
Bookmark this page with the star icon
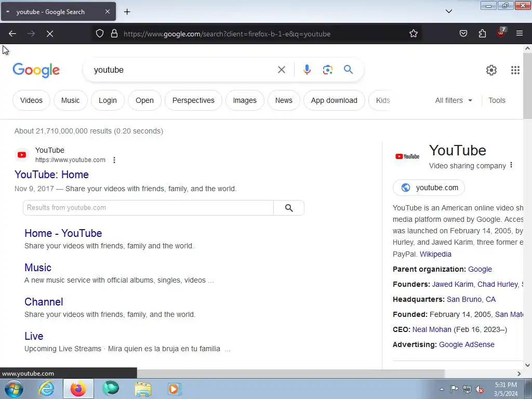click(x=413, y=33)
